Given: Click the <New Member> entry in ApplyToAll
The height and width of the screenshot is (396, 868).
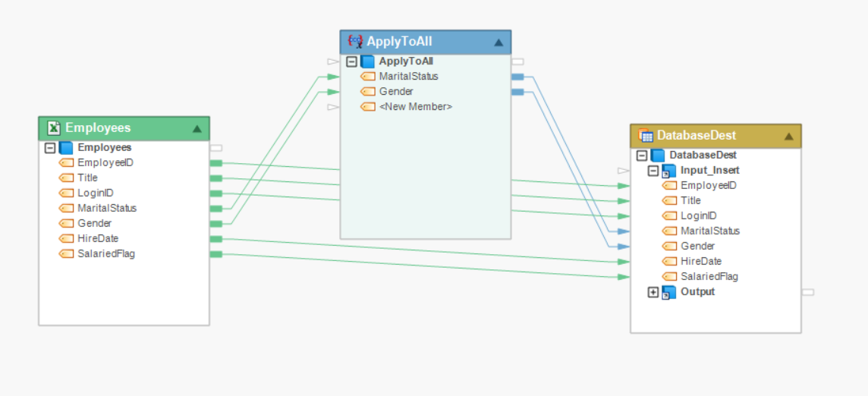Looking at the screenshot, I should [415, 107].
